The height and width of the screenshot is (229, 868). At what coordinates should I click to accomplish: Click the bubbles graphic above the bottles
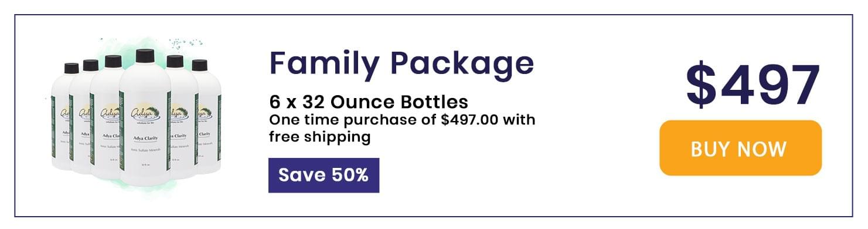point(186,43)
